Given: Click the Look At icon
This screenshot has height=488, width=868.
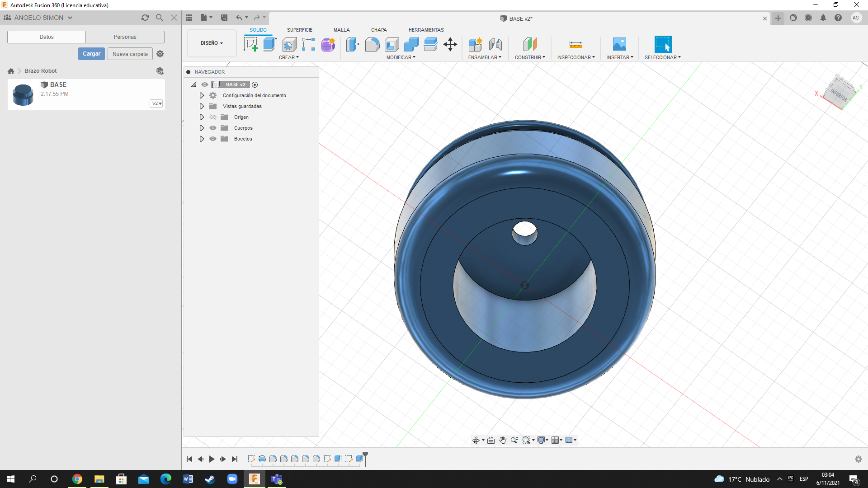Looking at the screenshot, I should (x=491, y=440).
